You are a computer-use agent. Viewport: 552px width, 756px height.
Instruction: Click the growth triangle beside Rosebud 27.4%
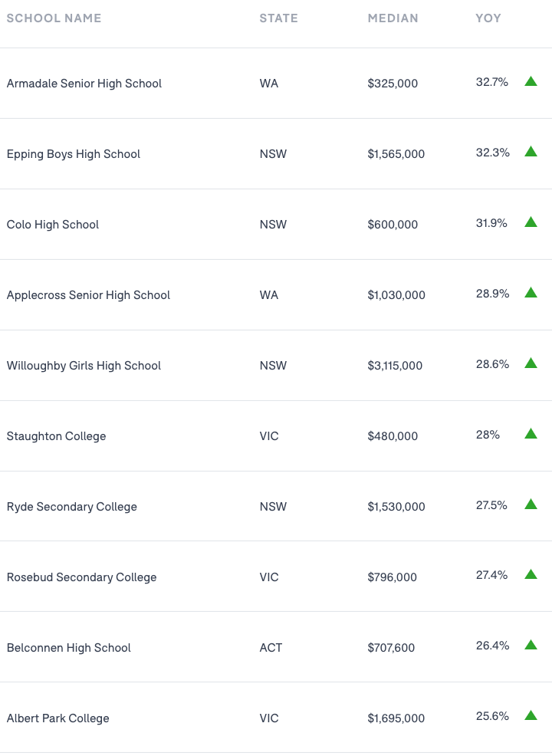[x=531, y=575]
